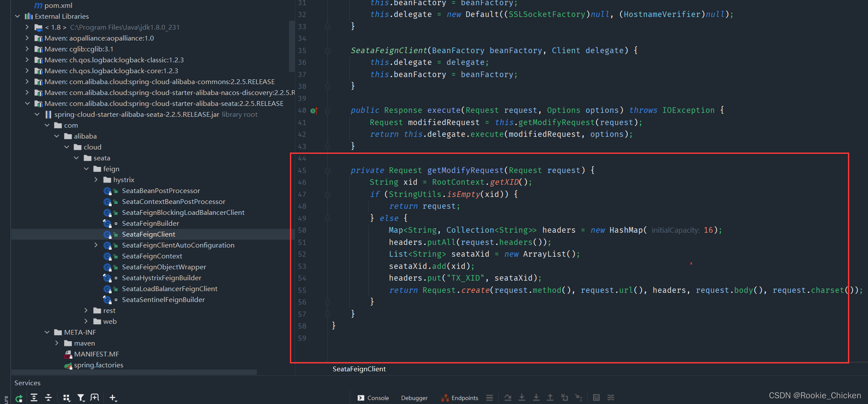
Task: Select SeataHystrixFeignBuilder in the project tree
Action: point(162,278)
